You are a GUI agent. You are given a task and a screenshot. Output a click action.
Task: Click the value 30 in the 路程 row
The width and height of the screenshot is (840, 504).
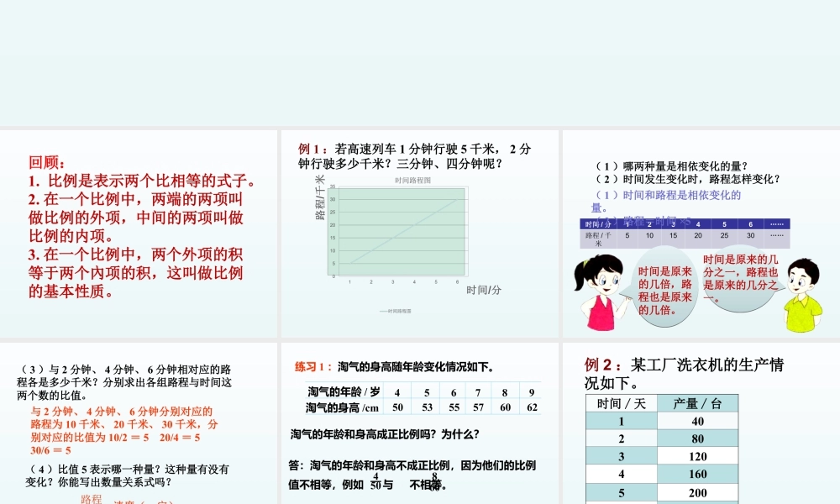point(751,236)
